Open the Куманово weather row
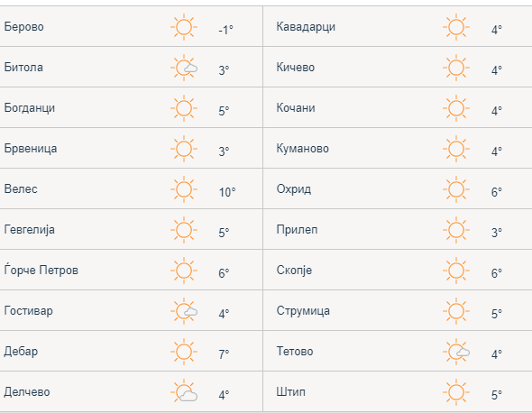The image size is (532, 413). coord(398,148)
